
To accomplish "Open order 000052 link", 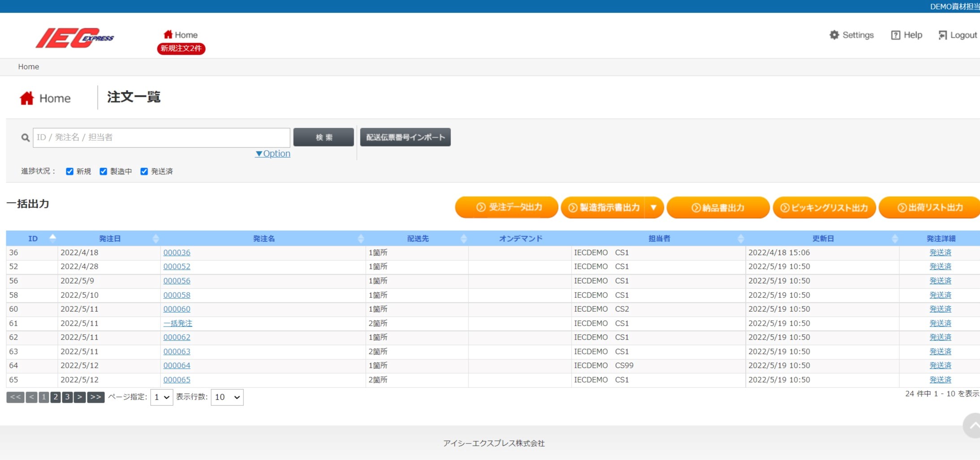I will pyautogui.click(x=177, y=267).
